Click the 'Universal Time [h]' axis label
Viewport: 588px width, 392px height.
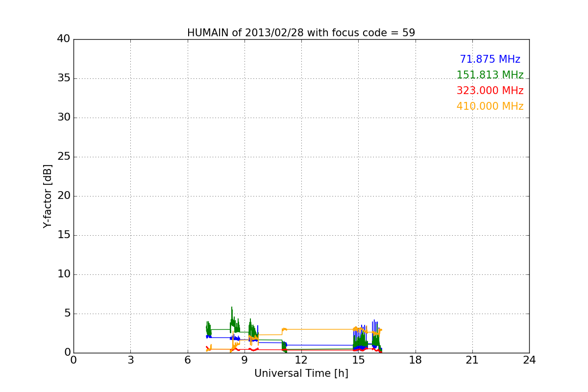pos(301,374)
